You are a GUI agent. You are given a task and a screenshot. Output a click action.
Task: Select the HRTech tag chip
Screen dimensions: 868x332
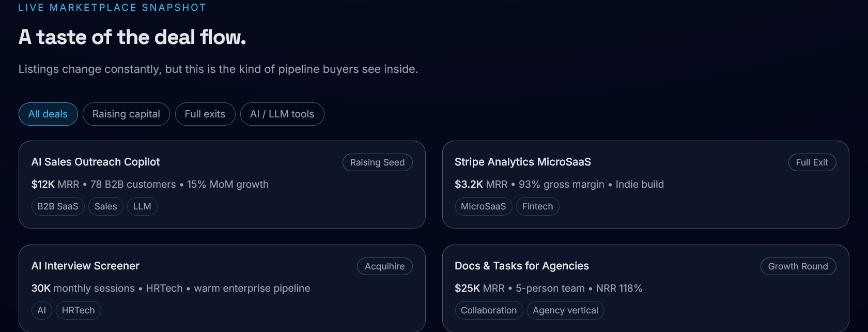tap(79, 310)
